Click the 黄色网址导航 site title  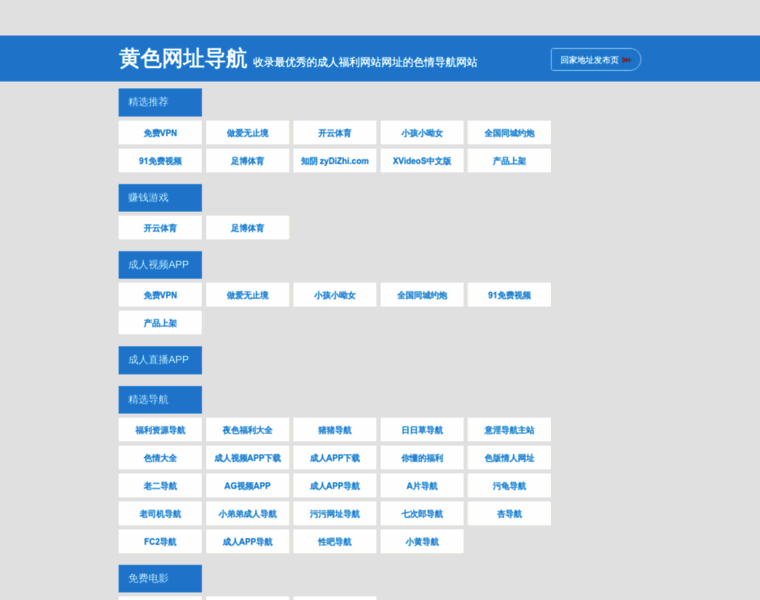pyautogui.click(x=183, y=59)
